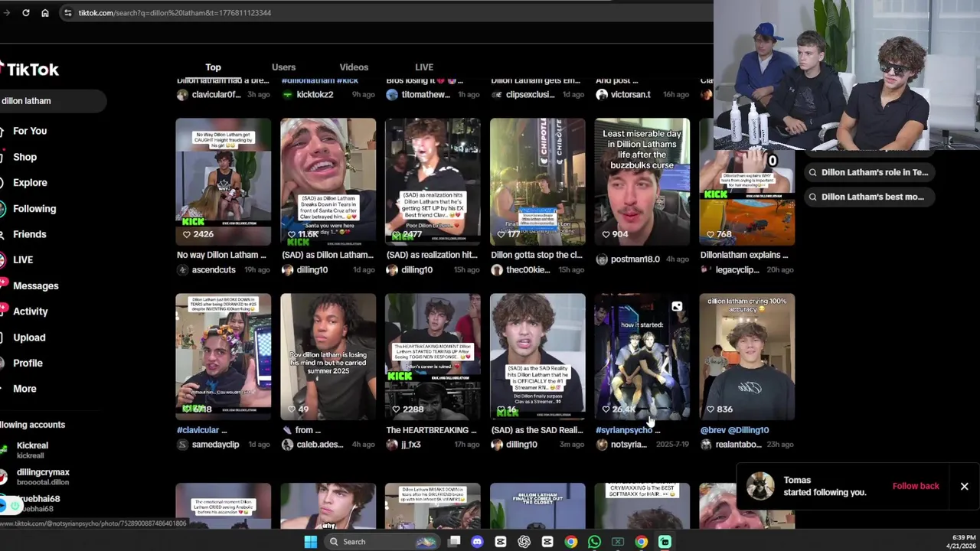This screenshot has width=980, height=551.
Task: Dismiss the Tomas follow notification
Action: click(x=964, y=486)
